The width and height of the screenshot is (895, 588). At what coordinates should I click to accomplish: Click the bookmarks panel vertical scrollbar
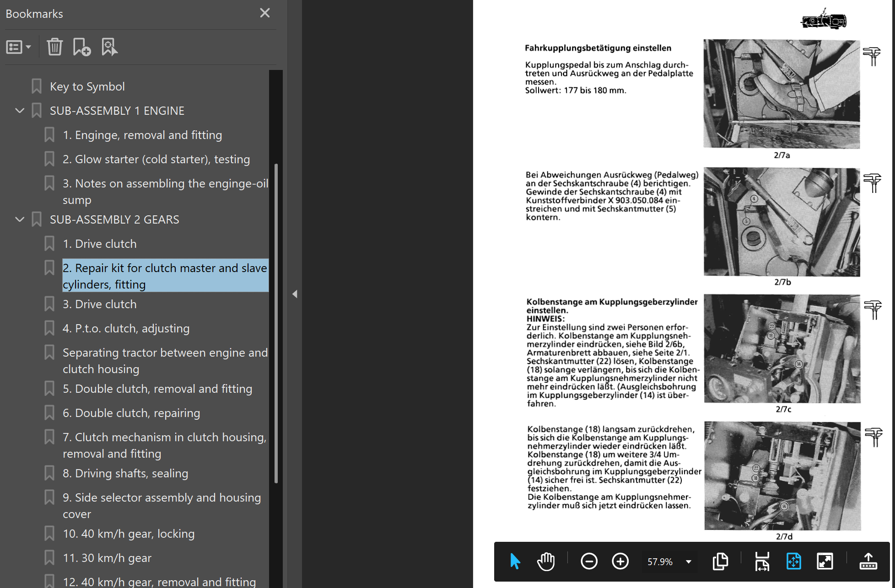coord(276,323)
